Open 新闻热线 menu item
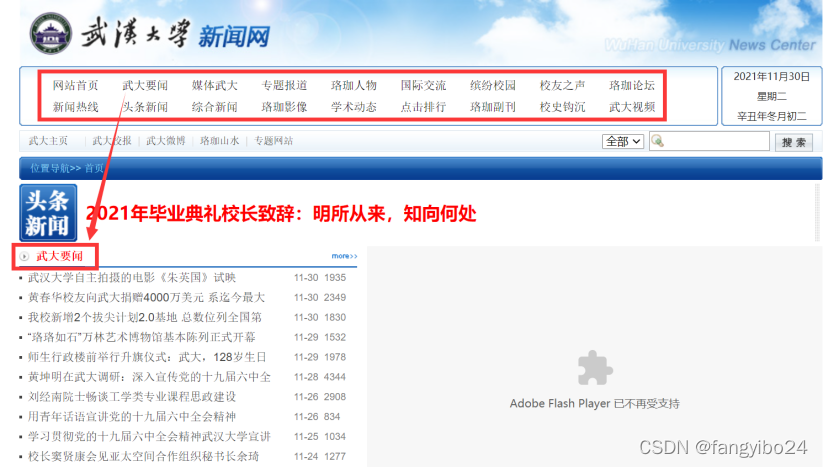The width and height of the screenshot is (823, 467). tap(76, 107)
